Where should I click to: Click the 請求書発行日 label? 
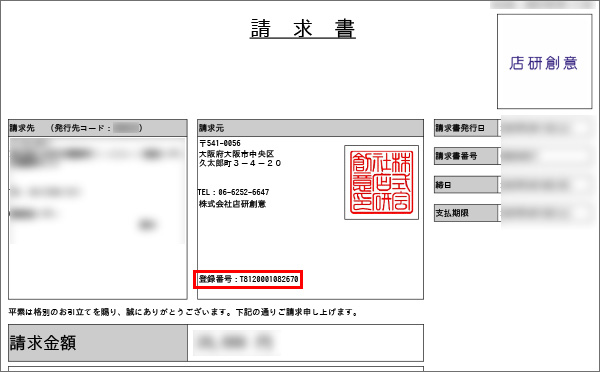pyautogui.click(x=466, y=128)
